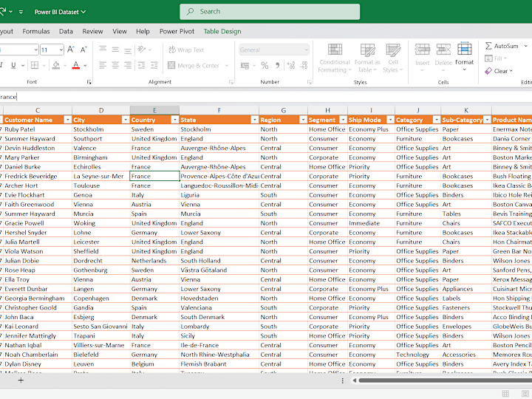The image size is (532, 399).
Task: Decrease font size with the smaller A icon
Action: (x=83, y=50)
